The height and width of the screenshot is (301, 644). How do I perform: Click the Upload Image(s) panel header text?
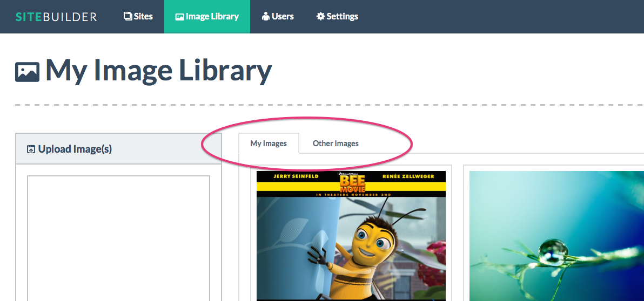point(75,149)
